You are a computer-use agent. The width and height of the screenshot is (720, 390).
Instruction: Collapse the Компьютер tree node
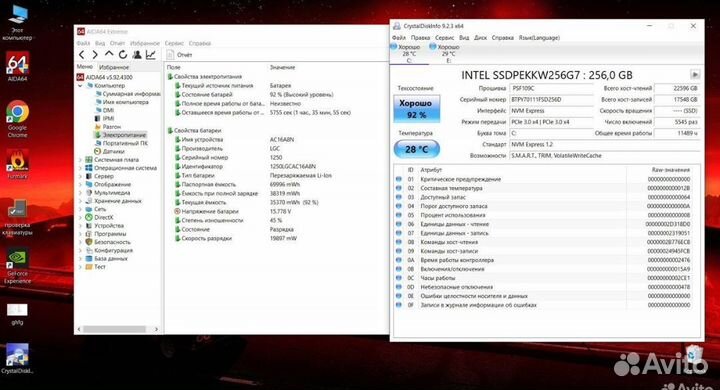pos(80,86)
